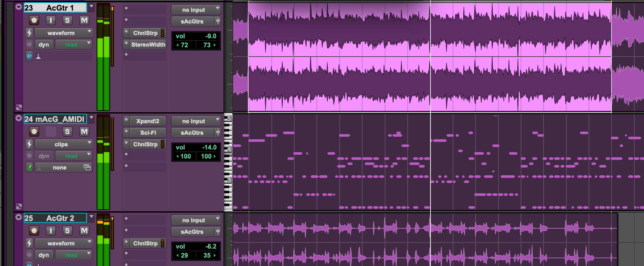Viewport: 644px width, 266px height.
Task: Mute the mAcG_AMIDI track
Action: coord(84,132)
